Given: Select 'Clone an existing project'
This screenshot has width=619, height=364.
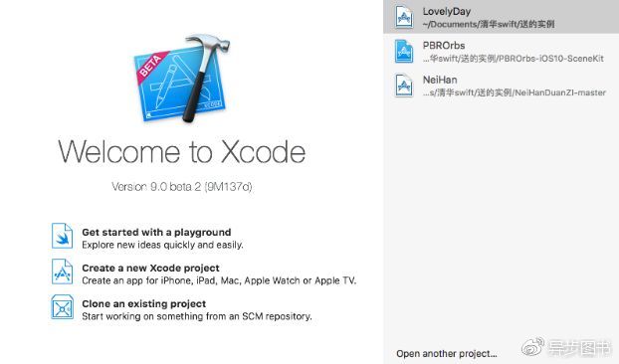Looking at the screenshot, I should pyautogui.click(x=143, y=303).
